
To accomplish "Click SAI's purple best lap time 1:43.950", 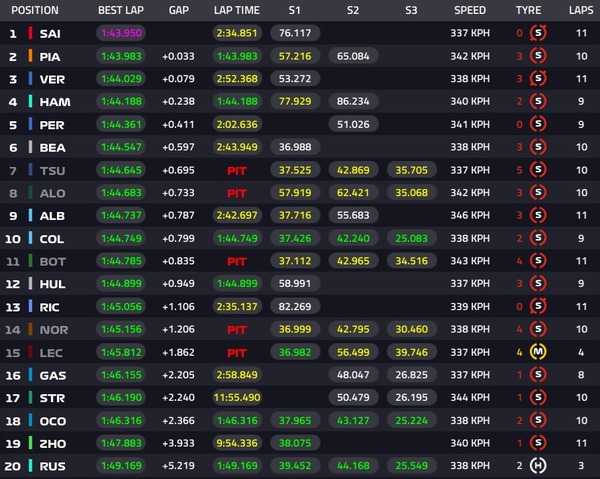I will 120,33.
